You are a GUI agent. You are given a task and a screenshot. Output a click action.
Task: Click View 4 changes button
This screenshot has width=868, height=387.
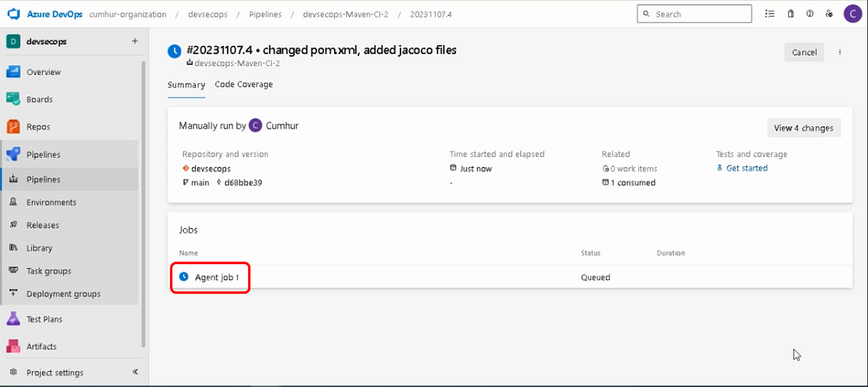pyautogui.click(x=804, y=128)
